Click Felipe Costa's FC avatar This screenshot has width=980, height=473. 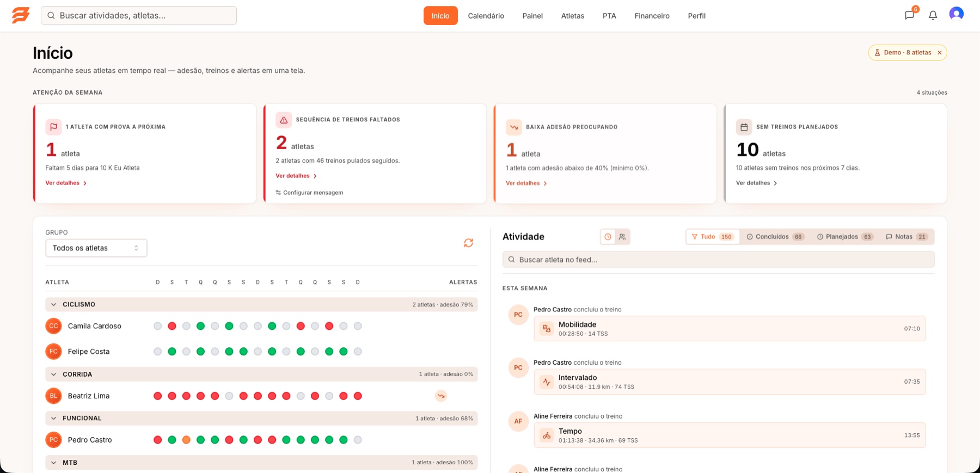tap(53, 352)
